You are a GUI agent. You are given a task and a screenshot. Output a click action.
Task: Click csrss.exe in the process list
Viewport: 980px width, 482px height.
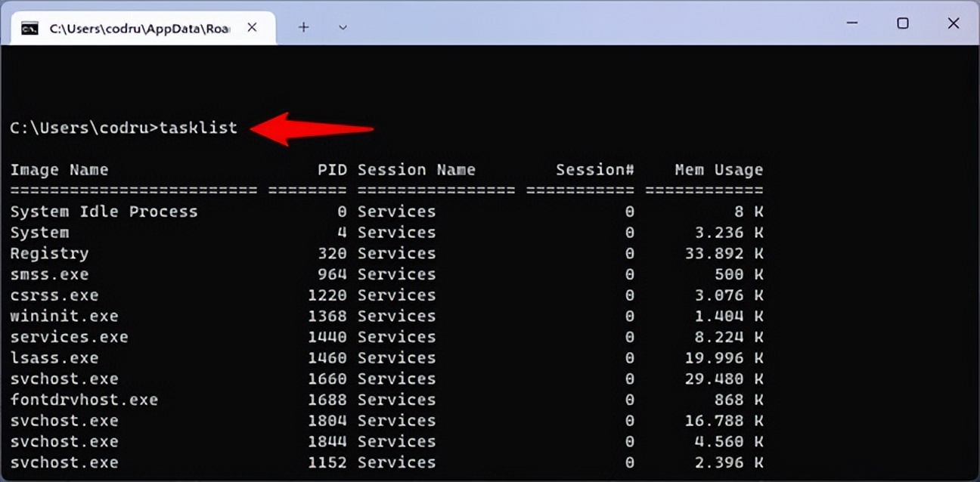pyautogui.click(x=54, y=295)
